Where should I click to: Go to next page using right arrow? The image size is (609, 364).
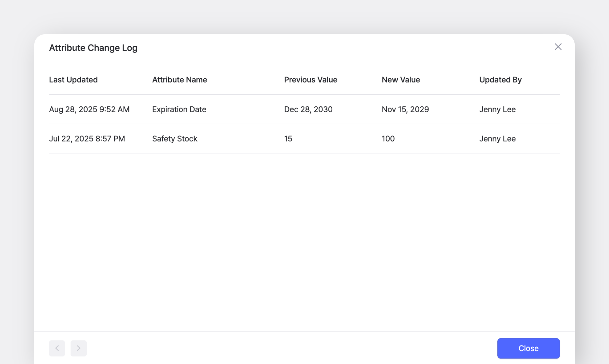tap(78, 348)
